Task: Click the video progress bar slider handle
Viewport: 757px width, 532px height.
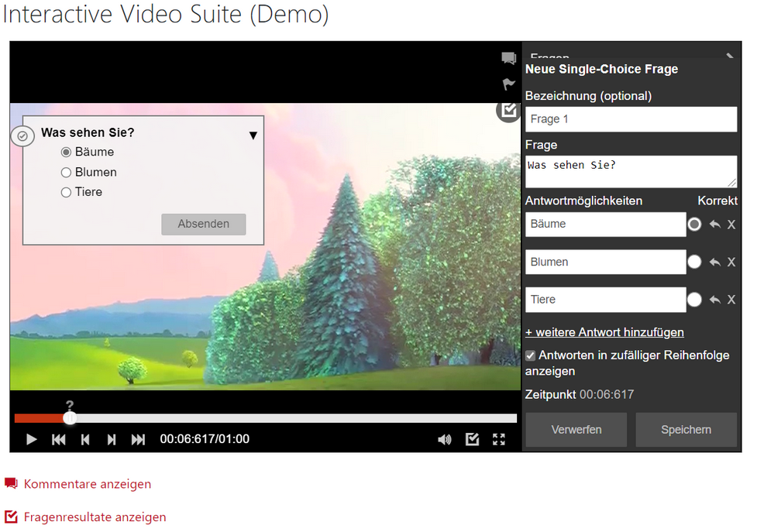Action: [x=70, y=418]
